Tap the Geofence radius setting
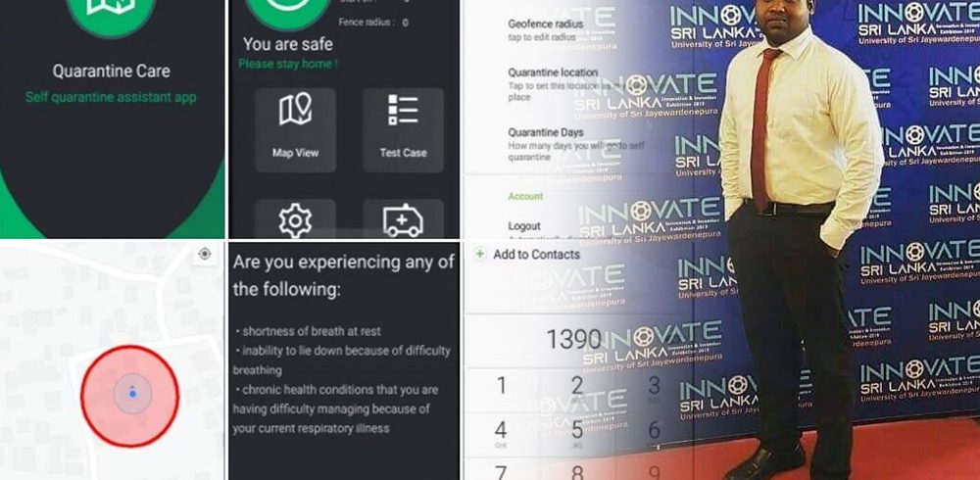Image resolution: width=980 pixels, height=480 pixels. [x=546, y=30]
